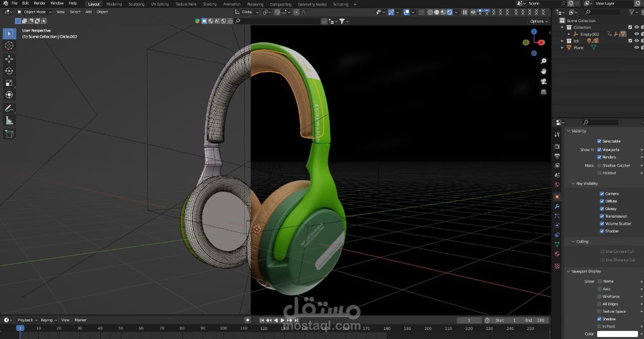The height and width of the screenshot is (339, 644).
Task: Uncheck the Selectable checkbox
Action: (599, 141)
